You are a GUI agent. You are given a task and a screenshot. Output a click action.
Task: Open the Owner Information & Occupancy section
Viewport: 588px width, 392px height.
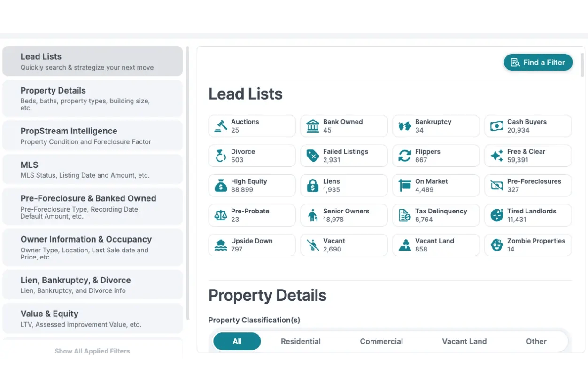point(92,246)
